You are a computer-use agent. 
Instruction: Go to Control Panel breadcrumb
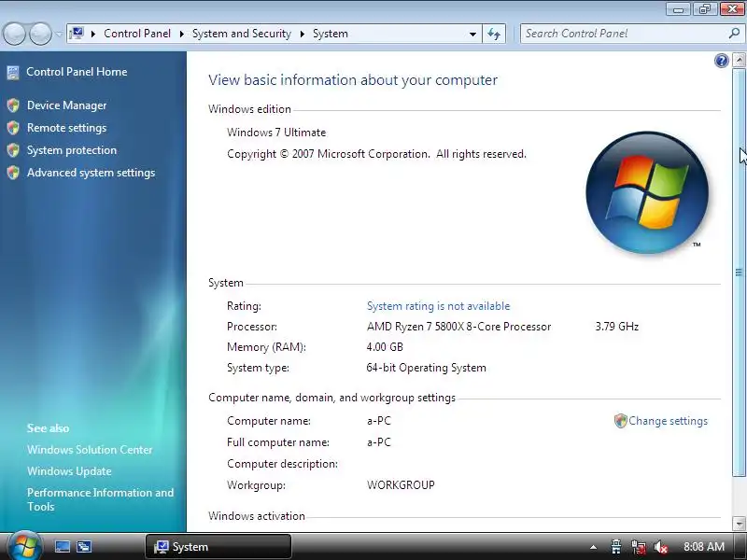coord(137,34)
